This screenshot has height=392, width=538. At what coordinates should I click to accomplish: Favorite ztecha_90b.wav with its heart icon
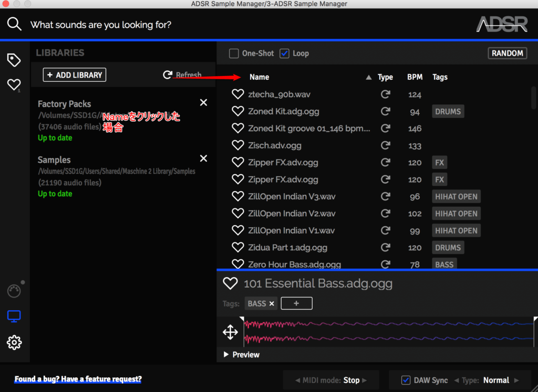[x=238, y=94]
